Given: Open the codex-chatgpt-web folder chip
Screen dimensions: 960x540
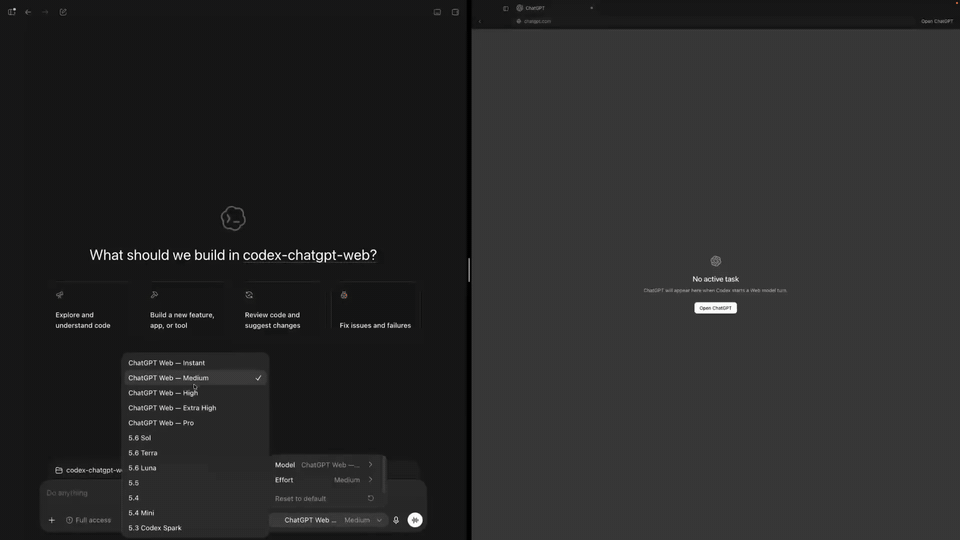Looking at the screenshot, I should 88,470.
